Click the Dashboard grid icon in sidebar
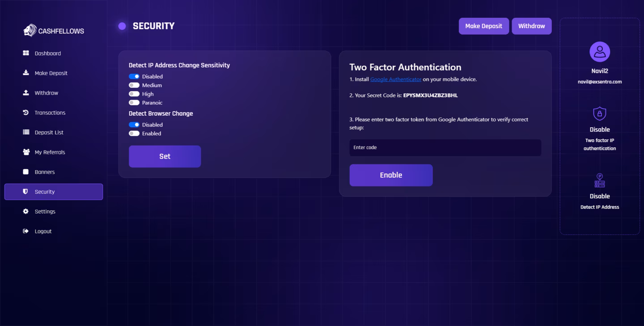644x326 pixels. tap(26, 53)
